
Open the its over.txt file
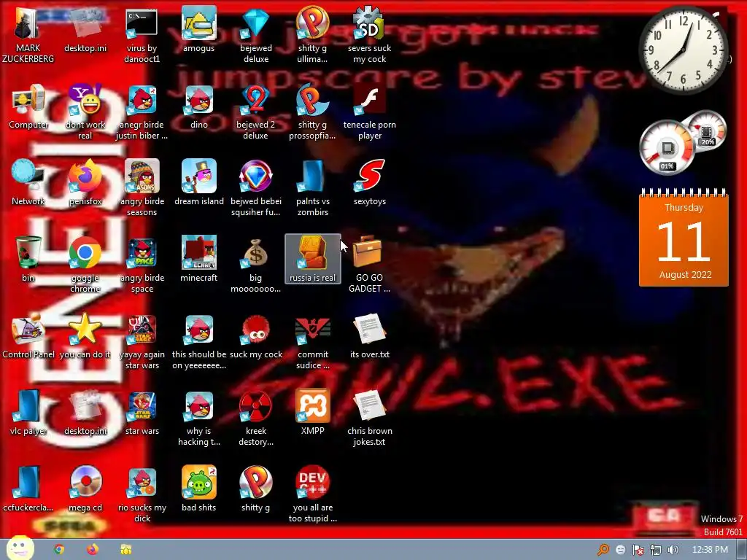(370, 336)
